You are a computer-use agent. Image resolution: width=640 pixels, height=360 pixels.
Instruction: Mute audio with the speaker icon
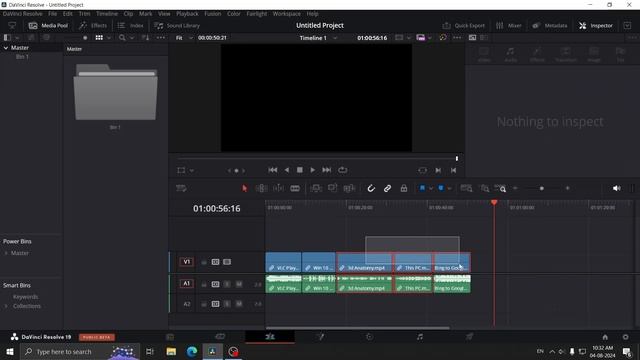coord(616,188)
